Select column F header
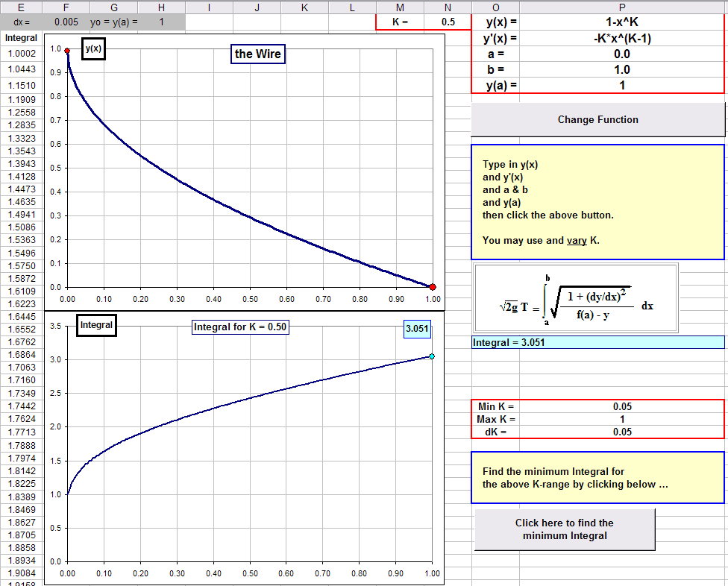 coord(66,7)
